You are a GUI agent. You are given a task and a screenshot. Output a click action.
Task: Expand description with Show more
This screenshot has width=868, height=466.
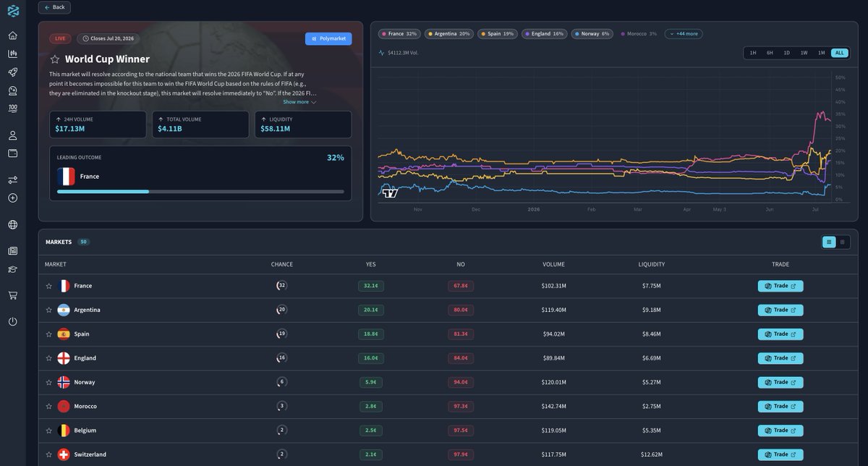click(299, 102)
